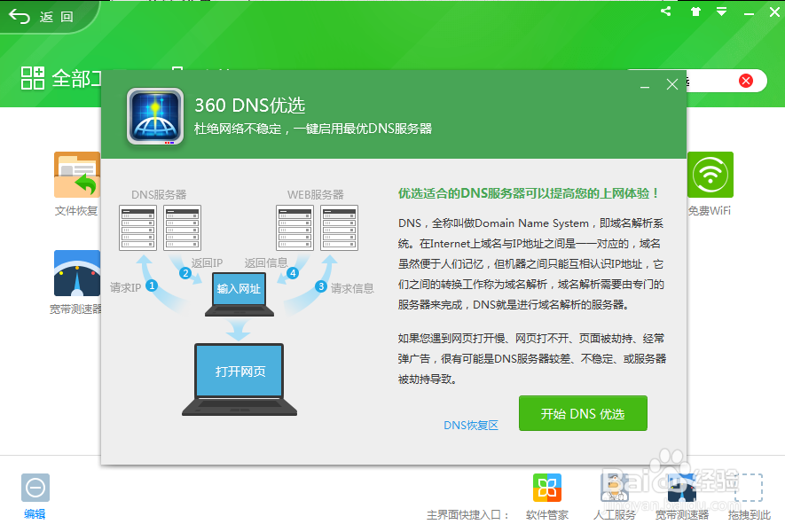
Task: Click the share icon in title bar
Action: point(665,11)
